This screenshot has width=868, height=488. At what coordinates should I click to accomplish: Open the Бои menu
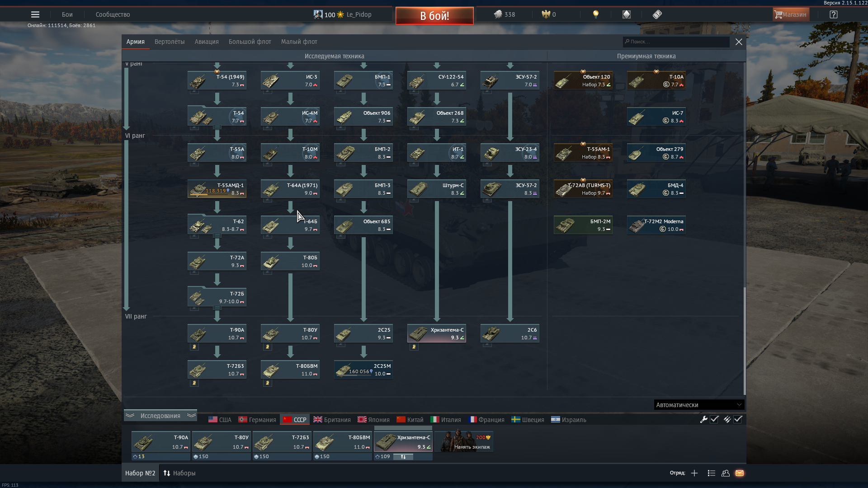(x=67, y=14)
